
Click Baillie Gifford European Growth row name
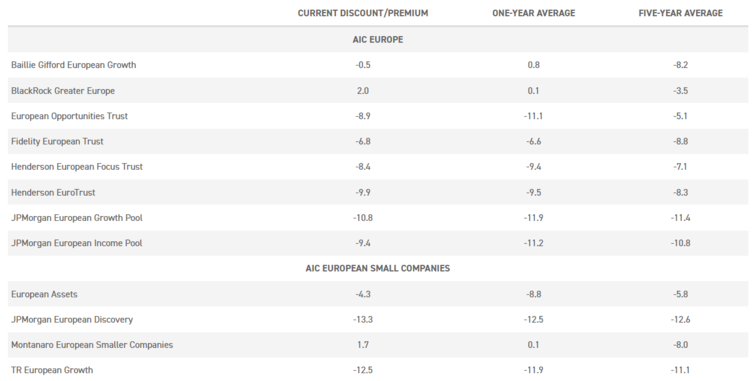(74, 65)
